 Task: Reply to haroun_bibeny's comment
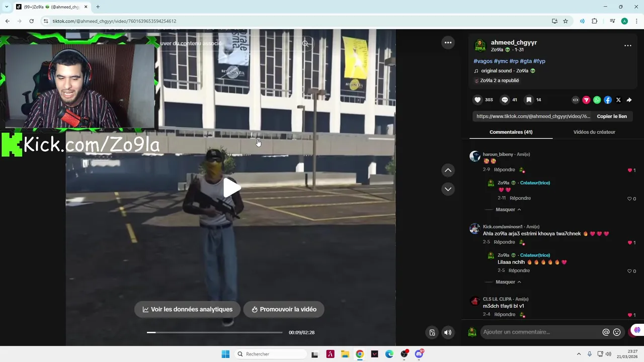504,170
